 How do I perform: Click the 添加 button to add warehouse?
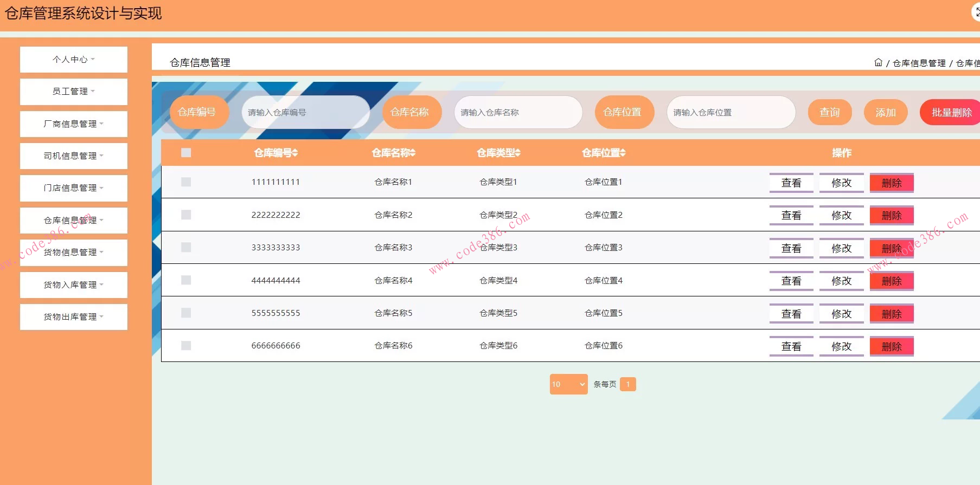point(885,113)
